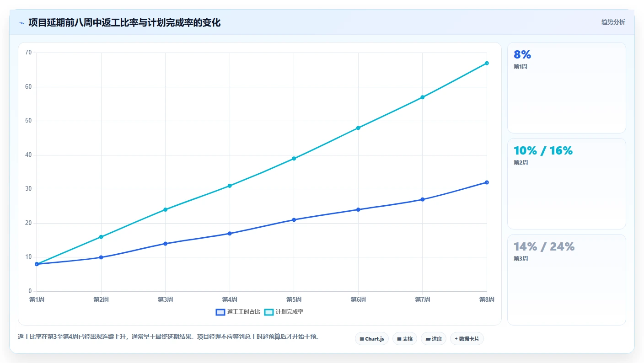Click the 返工工时占比 point at 第6周

(358, 210)
